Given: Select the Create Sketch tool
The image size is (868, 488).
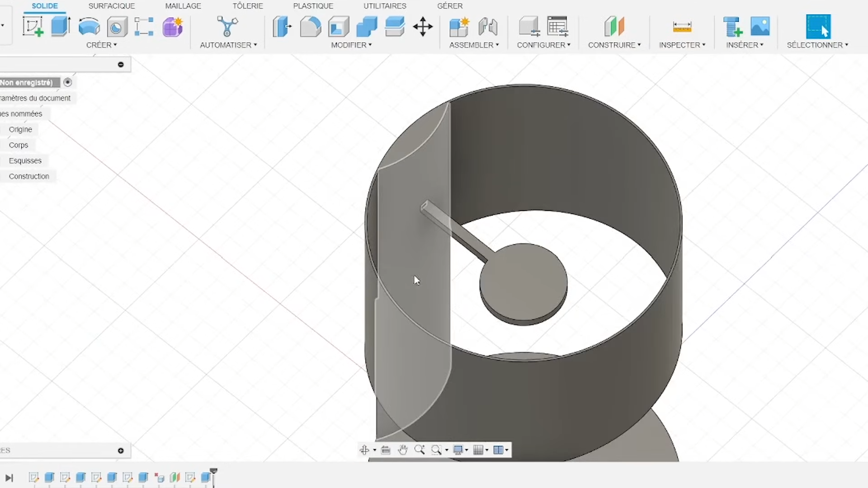Looking at the screenshot, I should click(33, 27).
